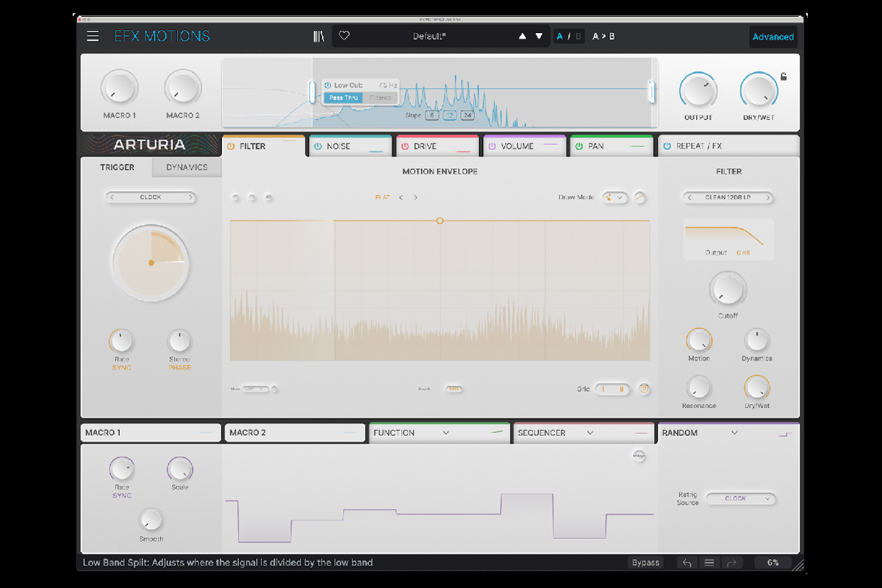Toggle the Pan module power button
Image resolution: width=882 pixels, height=588 pixels.
pyautogui.click(x=579, y=146)
